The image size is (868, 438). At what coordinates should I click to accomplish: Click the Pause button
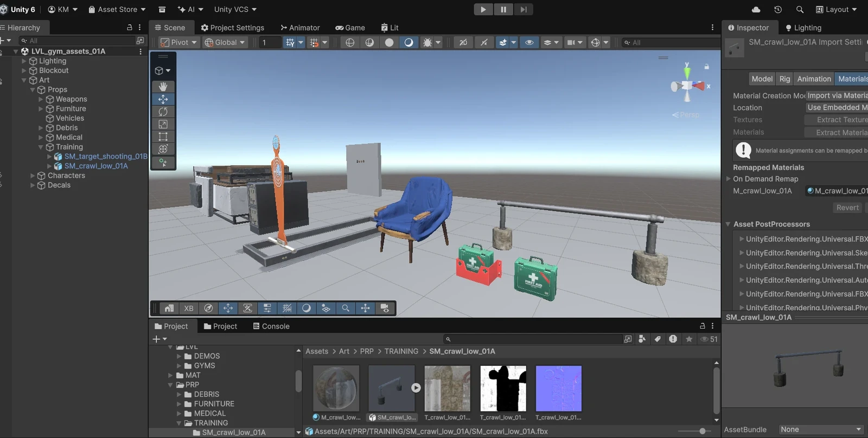pos(503,9)
